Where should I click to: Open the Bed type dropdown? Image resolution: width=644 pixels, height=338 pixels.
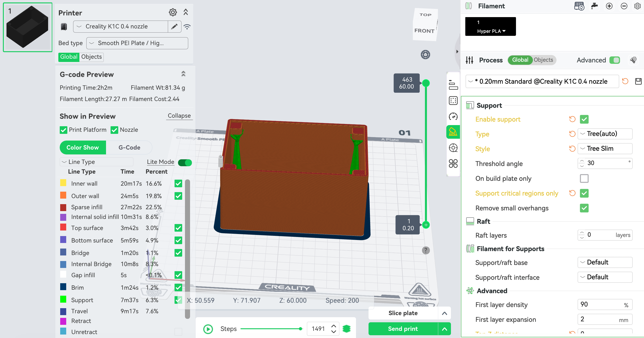coord(137,43)
